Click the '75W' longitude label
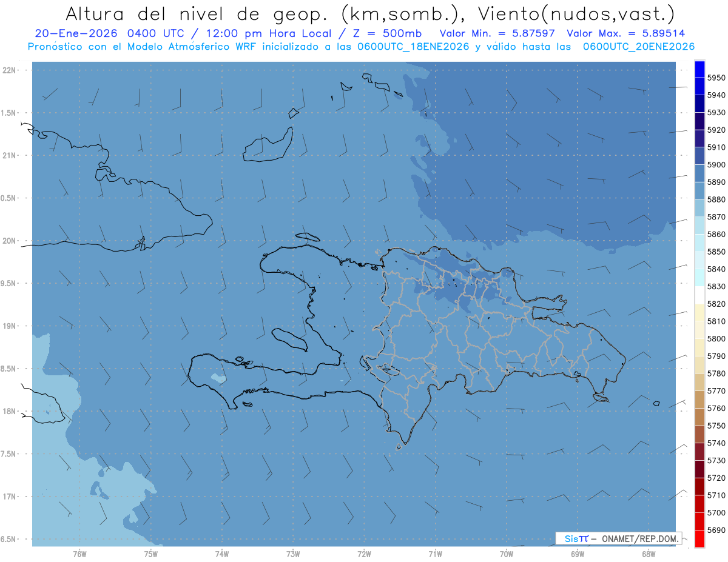 click(x=150, y=554)
